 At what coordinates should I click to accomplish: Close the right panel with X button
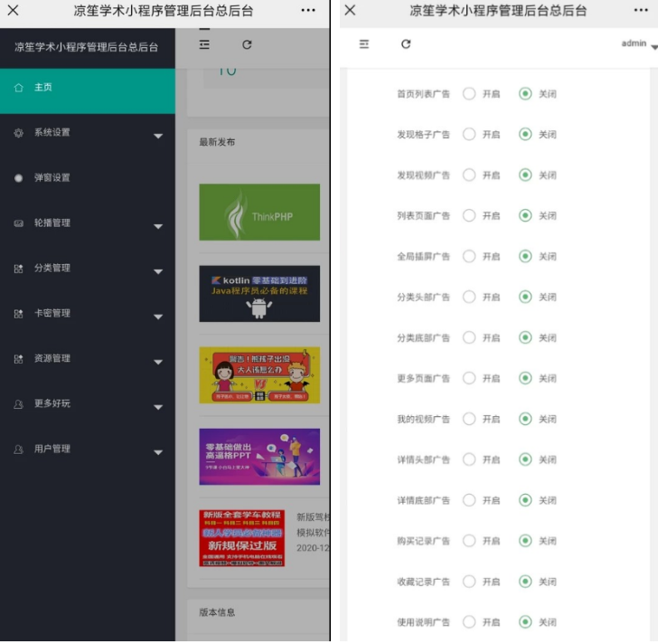coord(351,11)
